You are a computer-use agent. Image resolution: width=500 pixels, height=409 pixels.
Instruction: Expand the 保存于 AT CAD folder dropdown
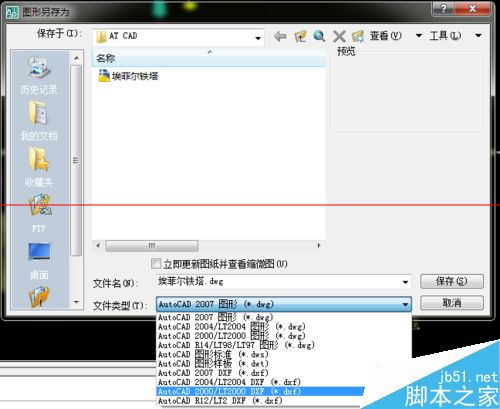coord(258,38)
